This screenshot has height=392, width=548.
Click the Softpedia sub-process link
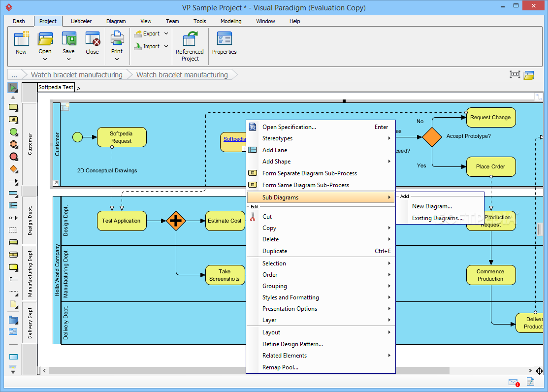pos(234,139)
